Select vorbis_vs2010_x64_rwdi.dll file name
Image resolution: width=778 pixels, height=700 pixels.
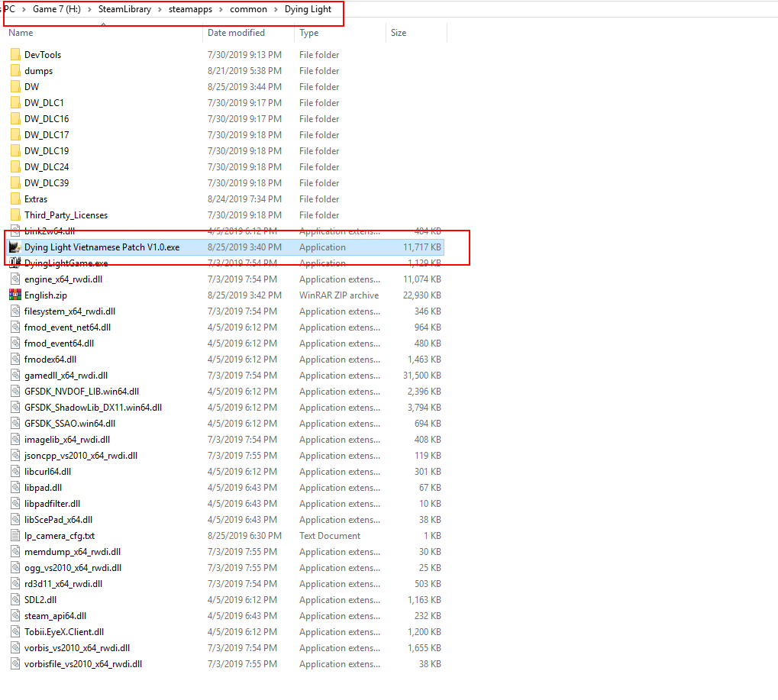pyautogui.click(x=77, y=648)
